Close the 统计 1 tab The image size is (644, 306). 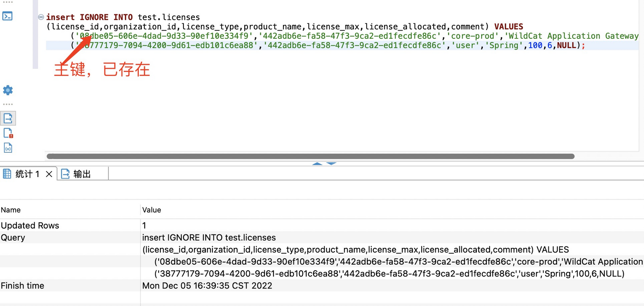[x=49, y=174]
